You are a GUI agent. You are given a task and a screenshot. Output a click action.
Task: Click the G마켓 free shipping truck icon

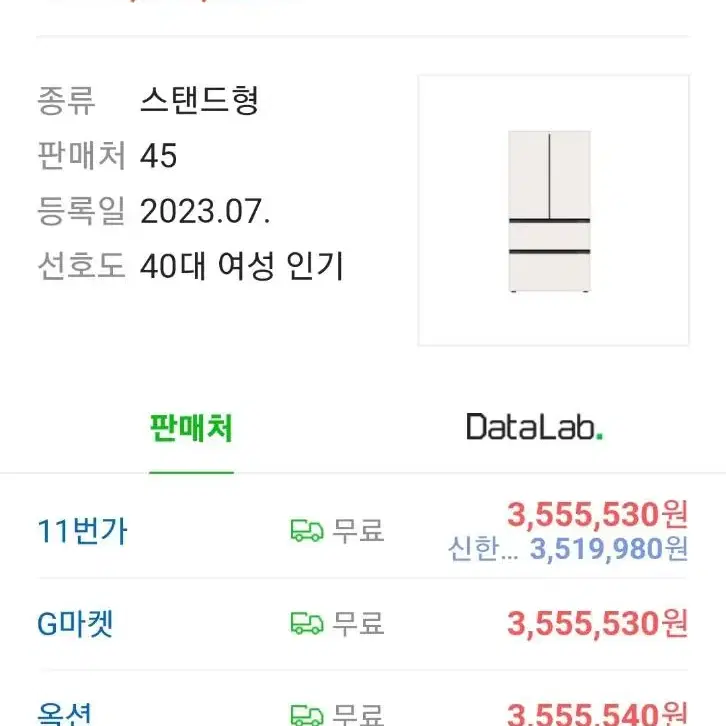[307, 623]
